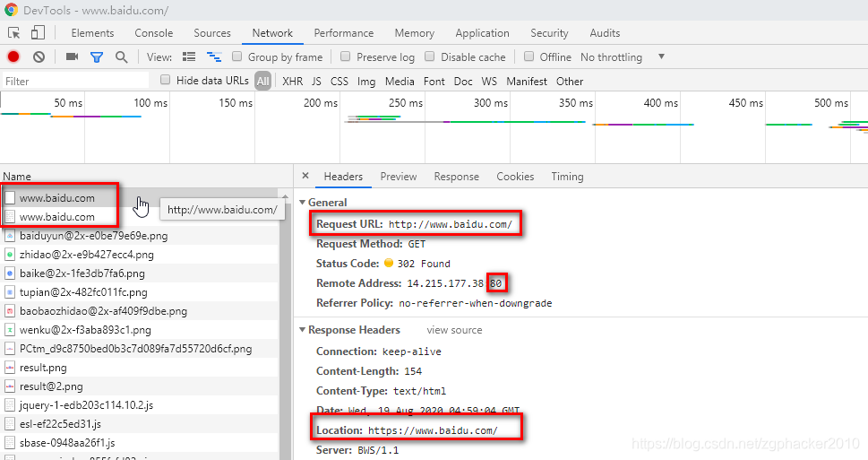Click the result.png file icon
Image resolution: width=868 pixels, height=460 pixels.
(10, 368)
